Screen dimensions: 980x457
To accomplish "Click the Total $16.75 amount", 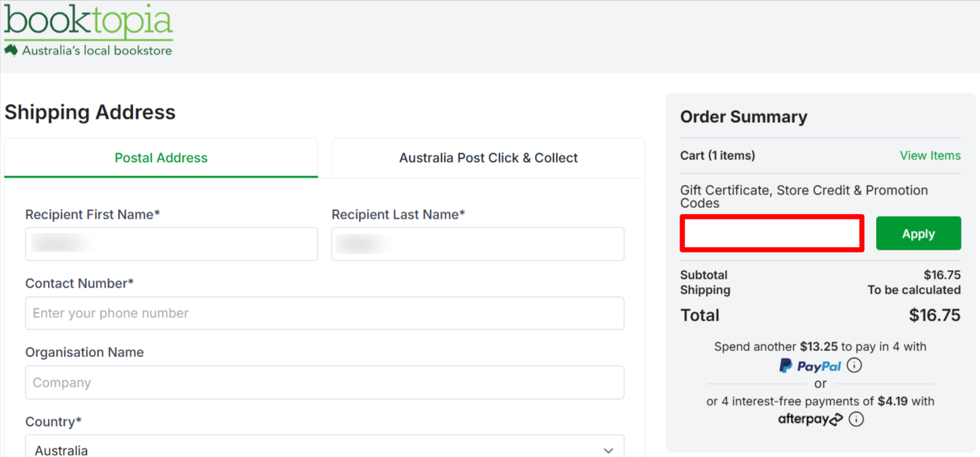I will pos(934,315).
